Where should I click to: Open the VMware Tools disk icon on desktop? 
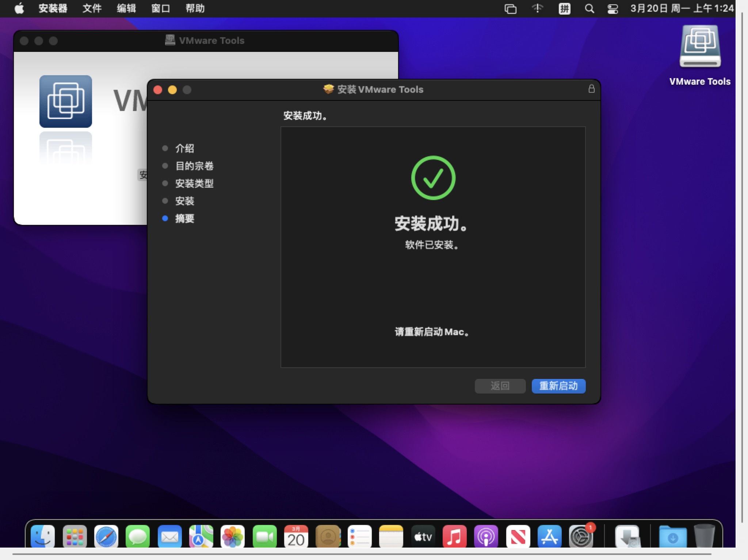(x=699, y=47)
